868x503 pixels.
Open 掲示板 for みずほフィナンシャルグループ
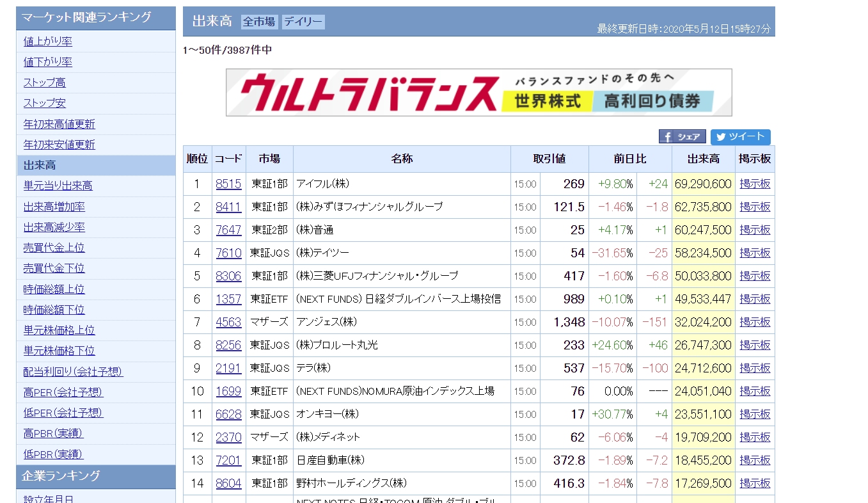tap(755, 207)
